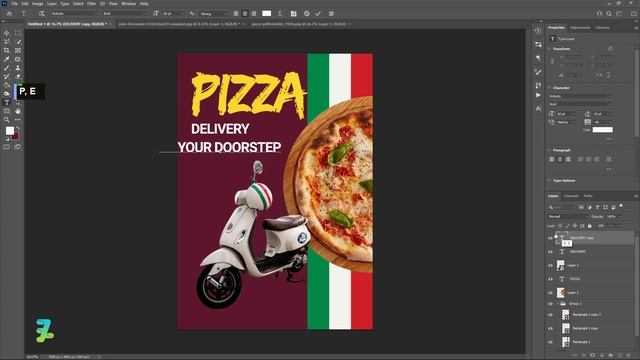Click text color swatch in options bar
Image resolution: width=640 pixels, height=360 pixels.
click(267, 13)
